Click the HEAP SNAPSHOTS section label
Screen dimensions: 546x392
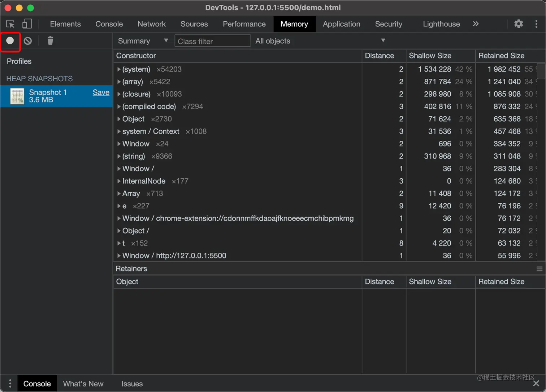tap(39, 79)
